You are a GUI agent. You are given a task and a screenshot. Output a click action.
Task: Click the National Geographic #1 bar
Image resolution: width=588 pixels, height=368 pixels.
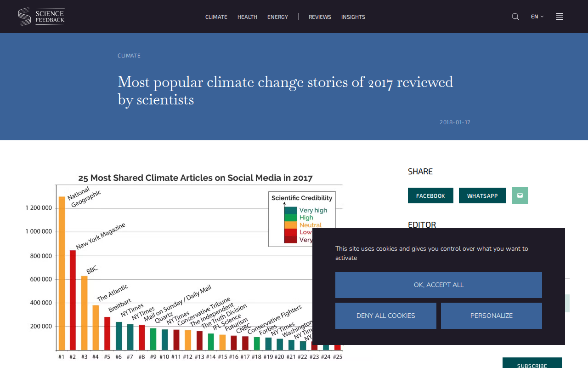[x=62, y=273]
